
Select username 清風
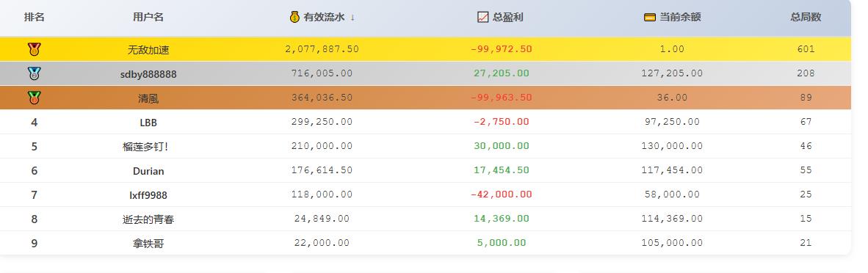pos(148,98)
